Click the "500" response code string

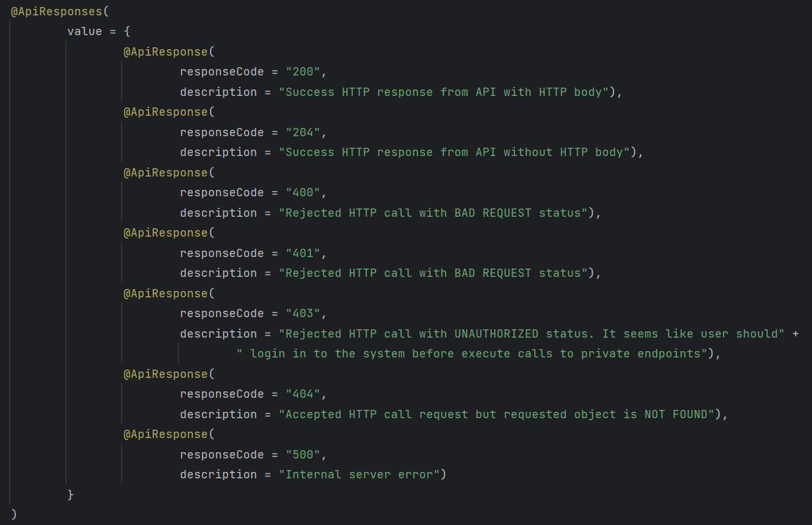click(x=303, y=455)
